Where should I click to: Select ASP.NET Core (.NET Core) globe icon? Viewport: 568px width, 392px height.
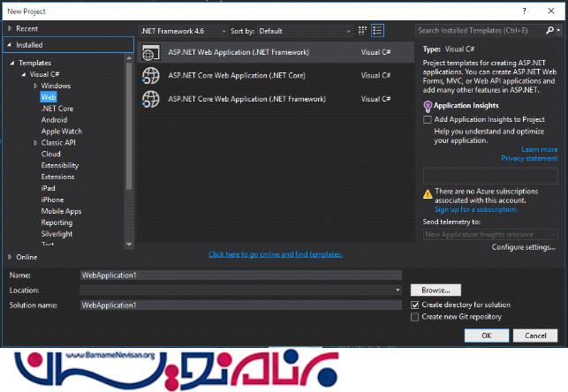pos(151,76)
